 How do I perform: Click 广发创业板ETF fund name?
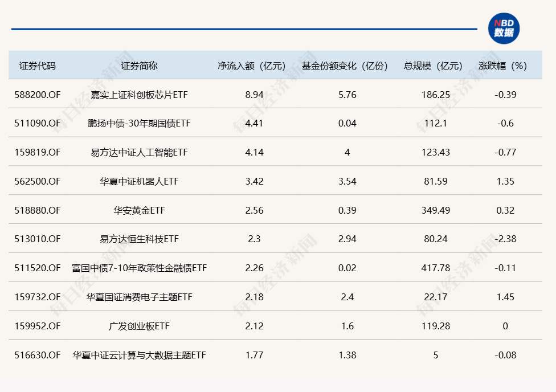[139, 326]
